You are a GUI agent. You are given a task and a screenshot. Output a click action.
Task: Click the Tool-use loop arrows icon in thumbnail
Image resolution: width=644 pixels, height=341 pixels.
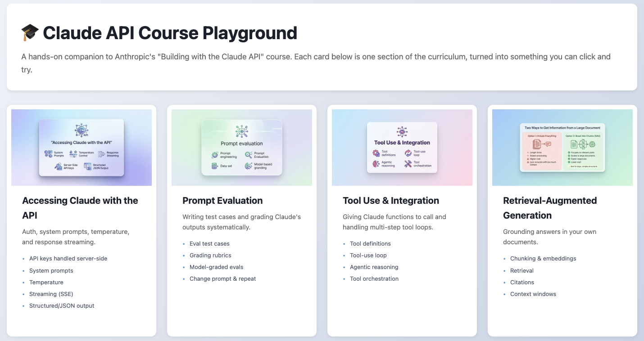coord(408,153)
